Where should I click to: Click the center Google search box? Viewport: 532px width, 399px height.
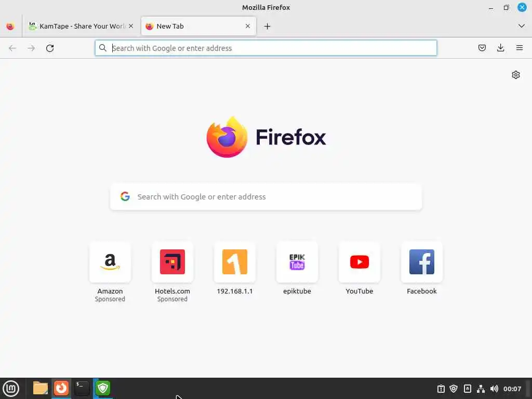point(266,197)
